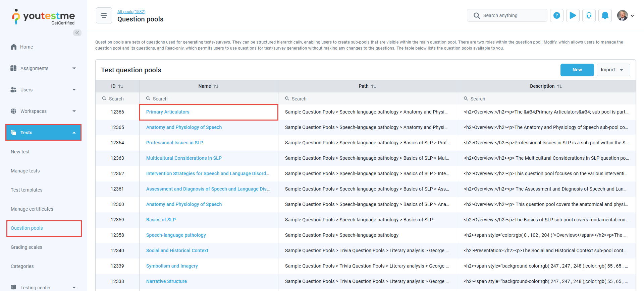Open Anatomy and Physiology of Speech pool 12365
Image resolution: width=644 pixels, height=291 pixels.
(184, 127)
